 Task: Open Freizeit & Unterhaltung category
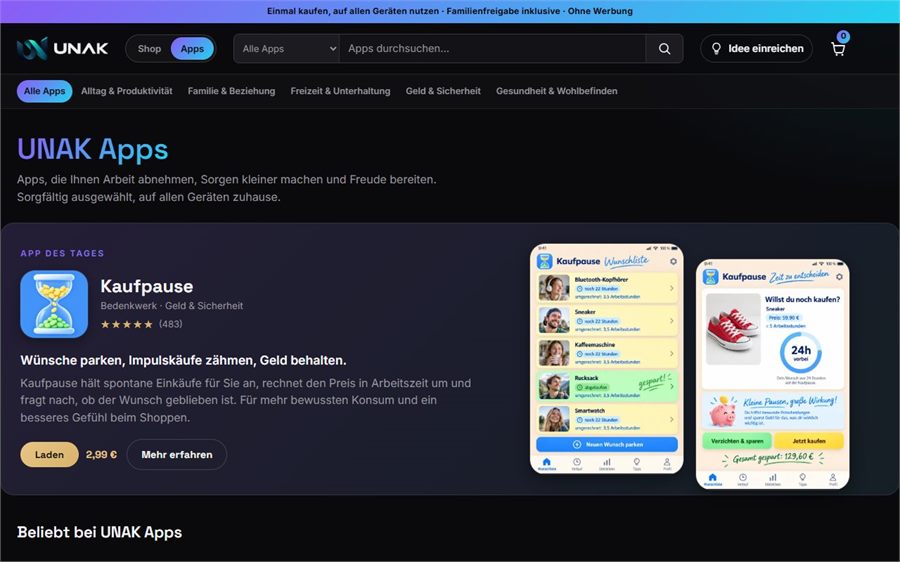click(340, 91)
